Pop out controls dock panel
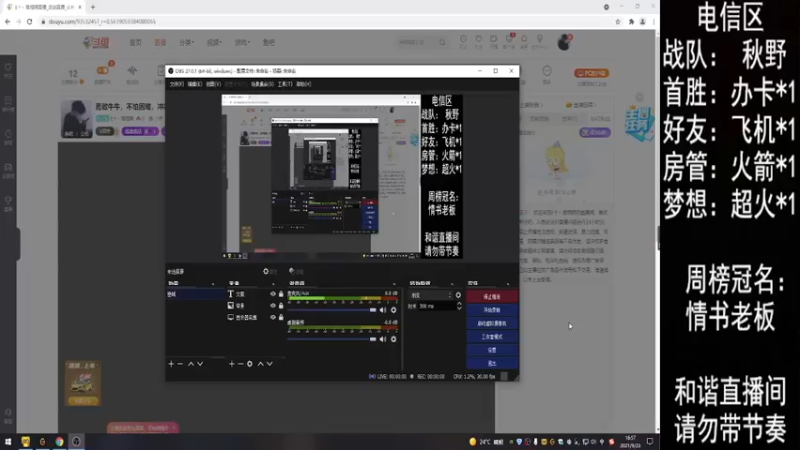The height and width of the screenshot is (450, 800). (x=508, y=283)
